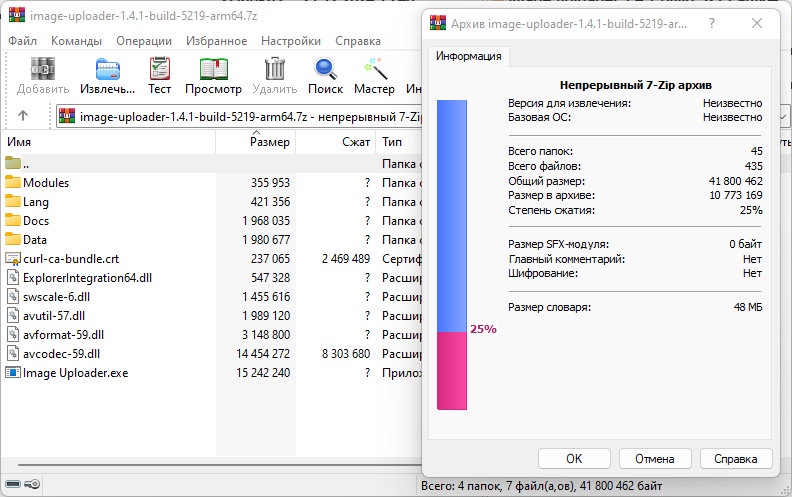Click the archive path address field
Image resolution: width=792 pixels, height=497 pixels.
coord(239,116)
